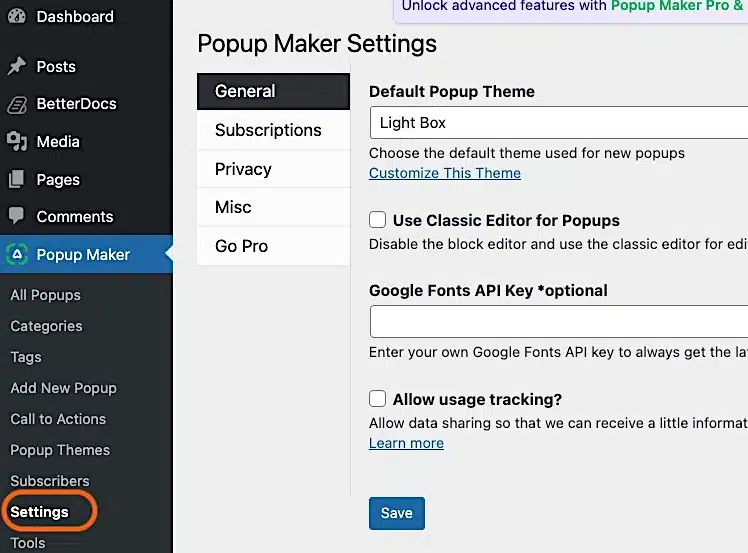Select Add New Popup
Viewport: 748px width, 553px height.
coord(63,388)
